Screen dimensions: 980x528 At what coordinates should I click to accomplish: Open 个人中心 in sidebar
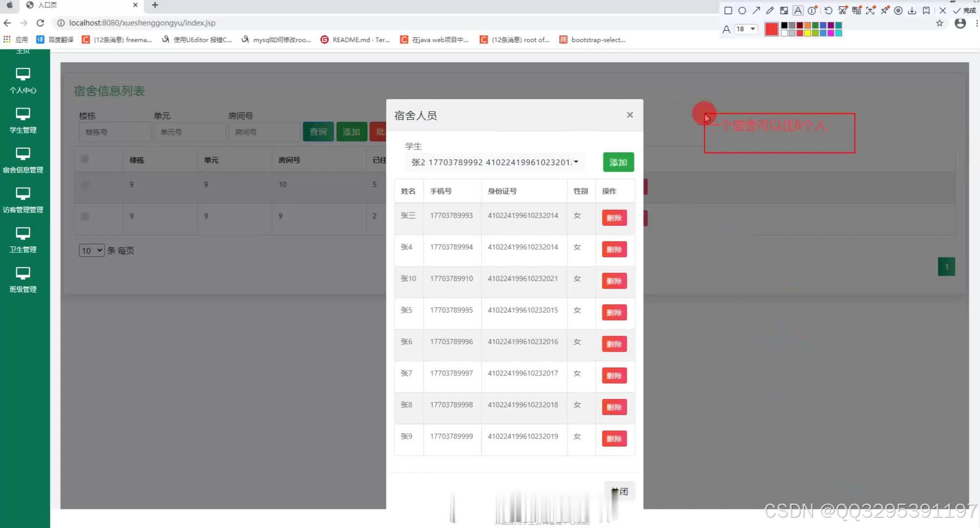tap(23, 81)
